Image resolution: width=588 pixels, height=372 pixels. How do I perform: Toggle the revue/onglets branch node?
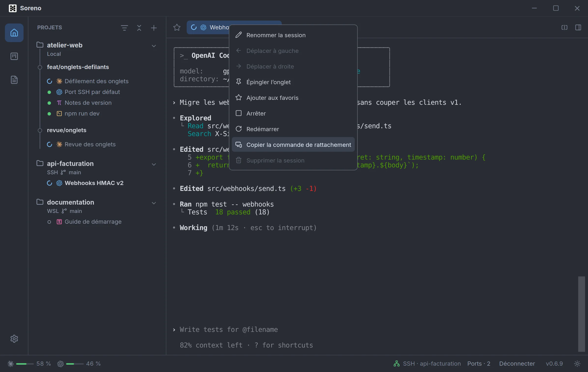(40, 130)
